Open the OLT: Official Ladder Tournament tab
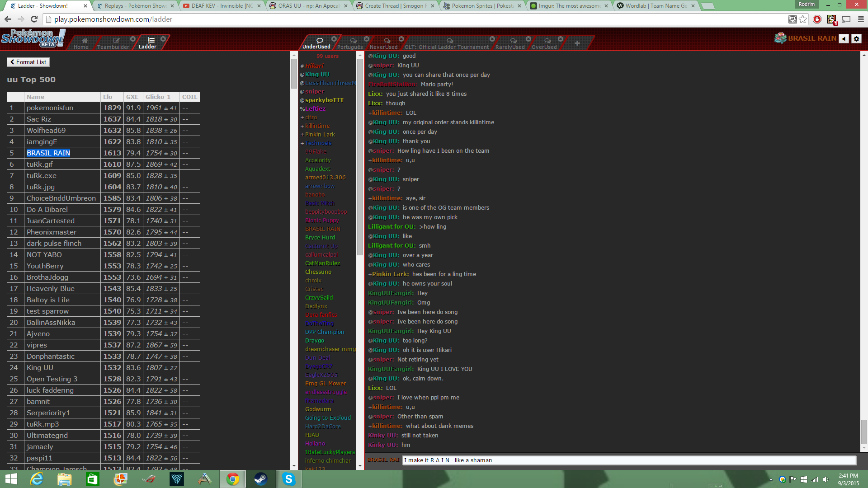 [447, 43]
